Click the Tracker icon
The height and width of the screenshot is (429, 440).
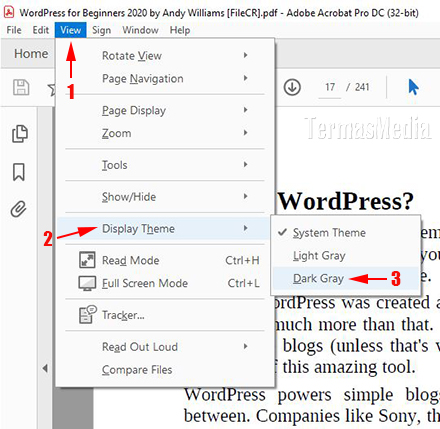pos(88,314)
